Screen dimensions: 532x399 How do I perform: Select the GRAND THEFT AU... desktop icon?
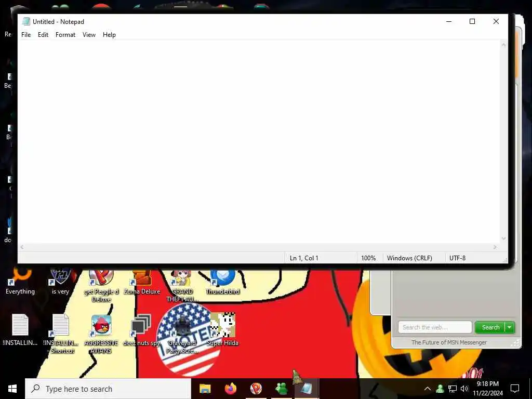(182, 286)
